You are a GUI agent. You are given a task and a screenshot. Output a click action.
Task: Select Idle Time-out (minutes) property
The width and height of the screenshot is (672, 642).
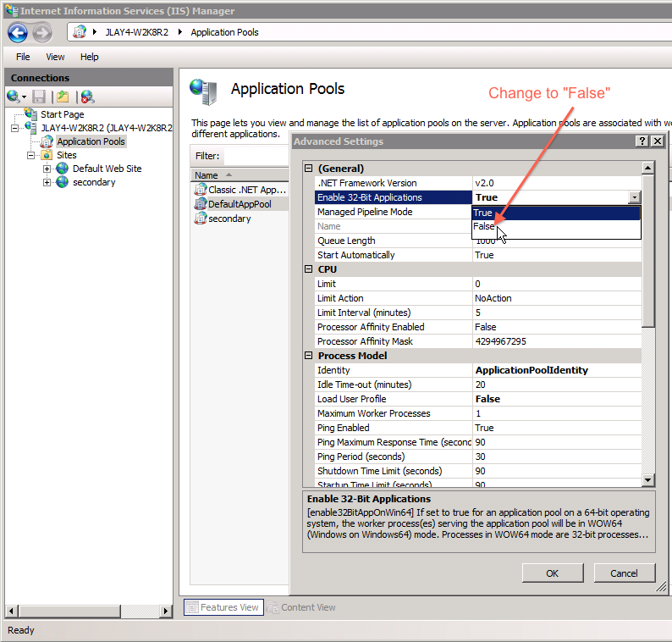click(478, 385)
